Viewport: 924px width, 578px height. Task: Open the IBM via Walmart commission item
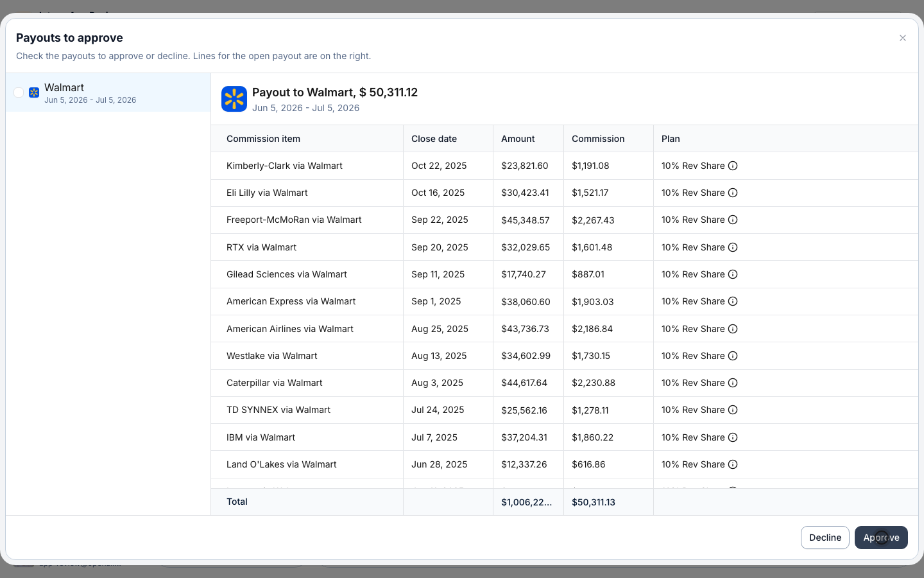pos(261,437)
